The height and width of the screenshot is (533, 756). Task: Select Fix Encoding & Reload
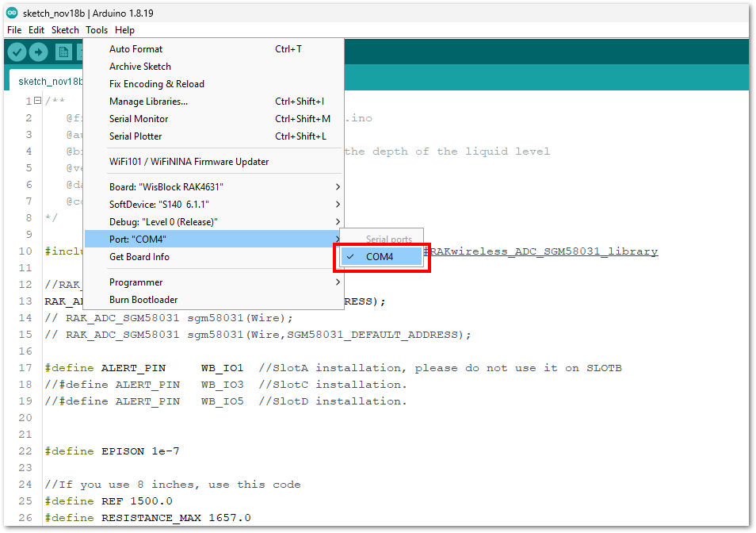[213, 84]
